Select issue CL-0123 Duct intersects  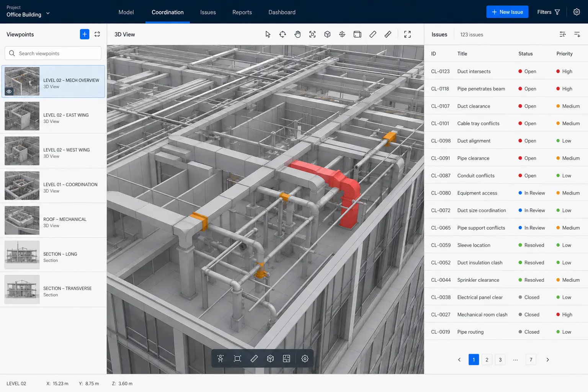point(506,71)
